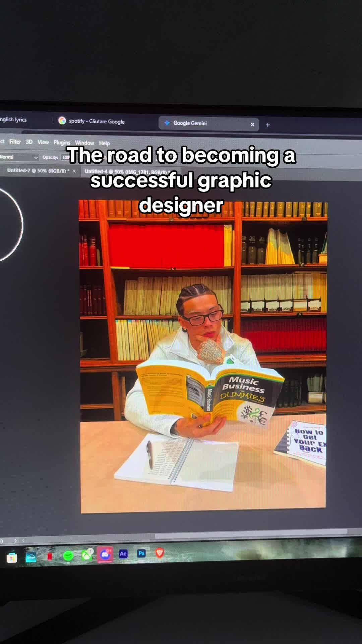
Task: Open Adobe After Effects from the taskbar
Action: [123, 554]
